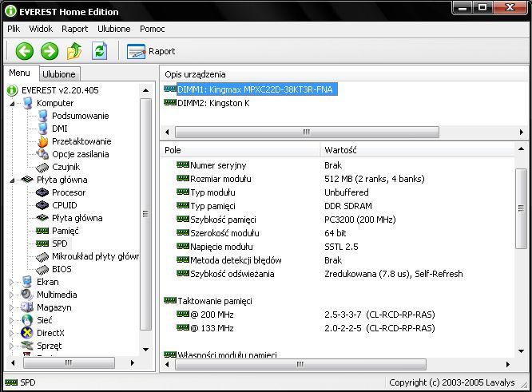Expand the DirectX tree branch
532x392 pixels.
[11, 334]
